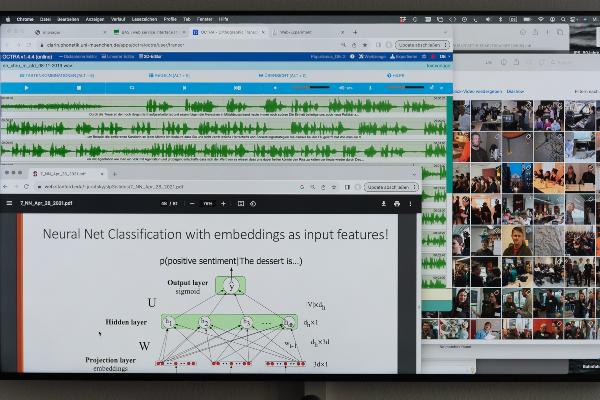
Task: Click the third green waveform row
Action: 223,150
